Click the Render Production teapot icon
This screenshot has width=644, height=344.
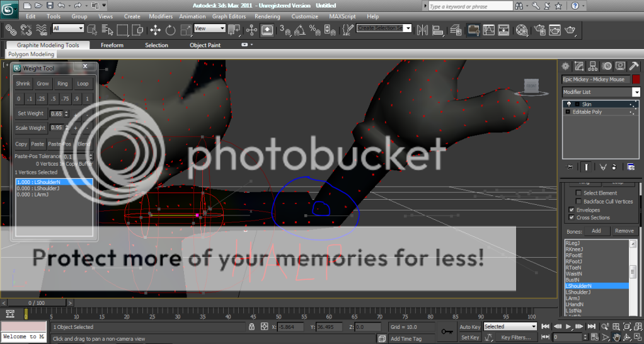(x=570, y=30)
